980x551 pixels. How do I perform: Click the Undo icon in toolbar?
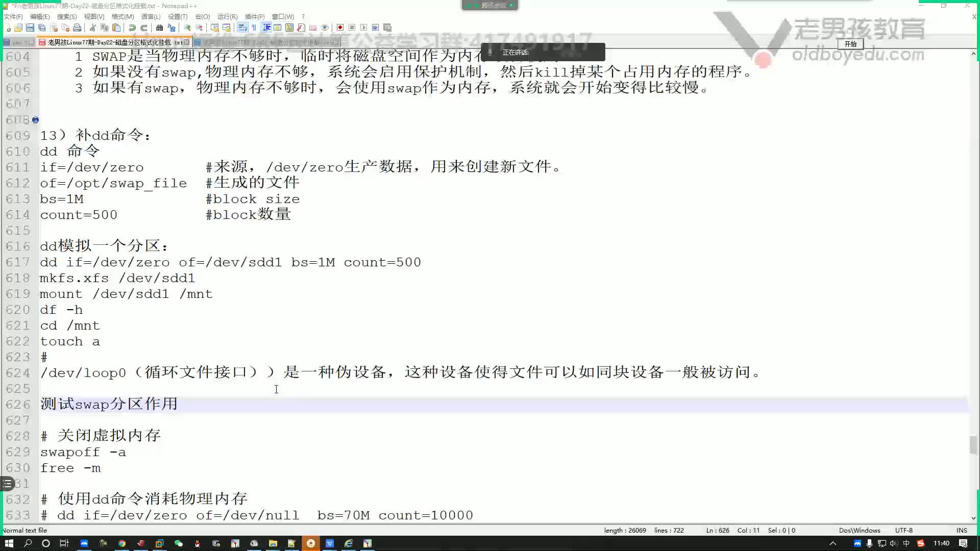click(133, 28)
